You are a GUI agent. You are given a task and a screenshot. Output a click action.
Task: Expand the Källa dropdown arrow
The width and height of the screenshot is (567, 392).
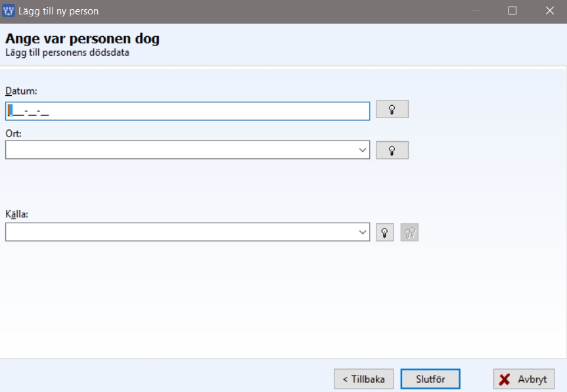[362, 232]
